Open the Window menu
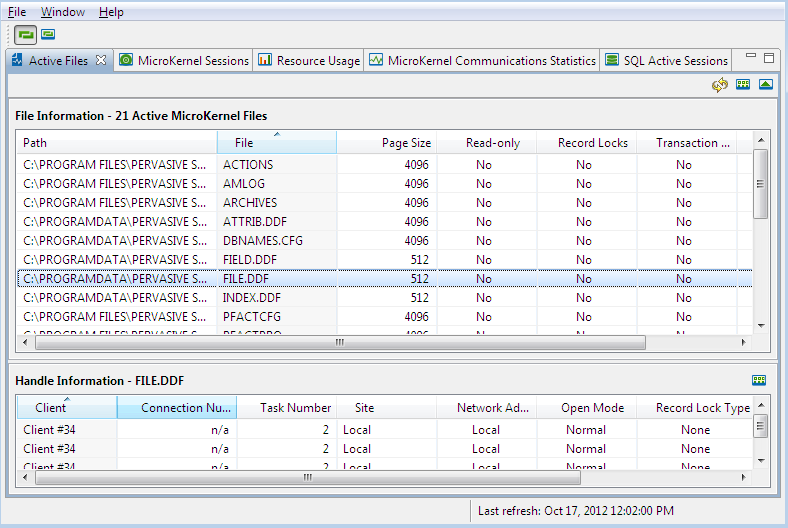Image resolution: width=788 pixels, height=528 pixels. coord(63,12)
